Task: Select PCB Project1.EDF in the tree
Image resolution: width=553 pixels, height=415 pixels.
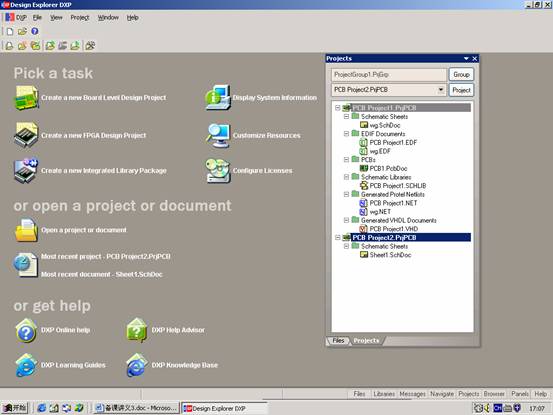Action: [x=393, y=142]
